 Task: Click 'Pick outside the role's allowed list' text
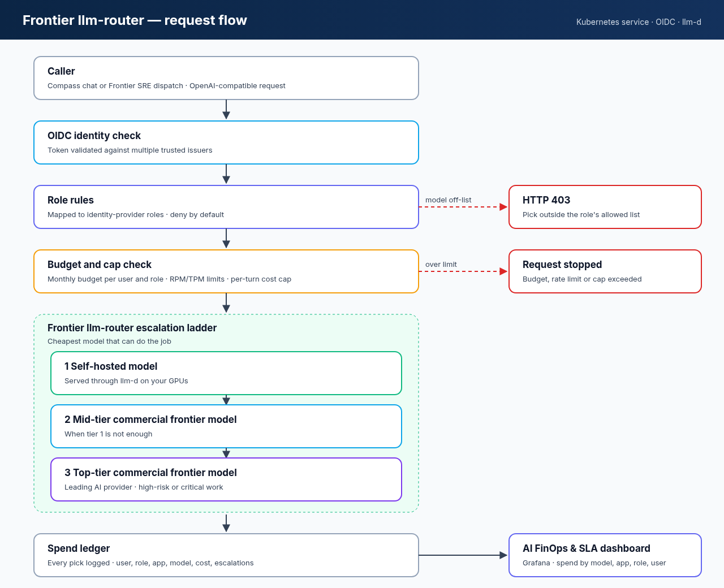(x=581, y=215)
